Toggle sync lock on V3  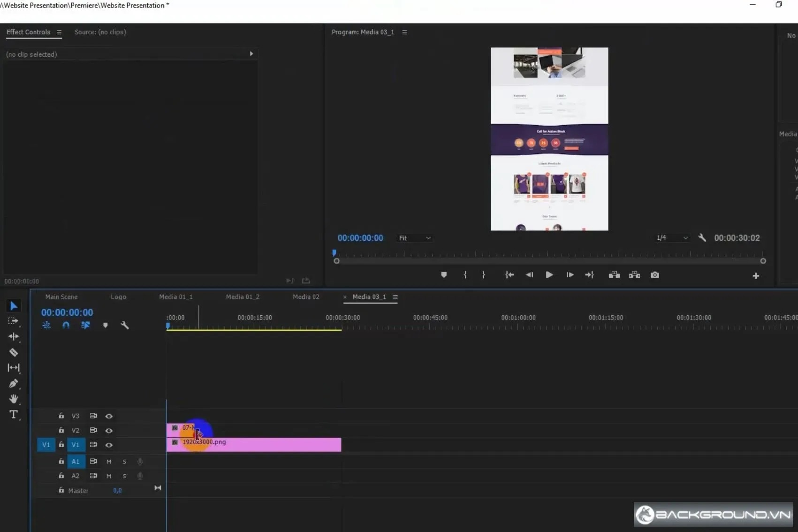coord(93,416)
